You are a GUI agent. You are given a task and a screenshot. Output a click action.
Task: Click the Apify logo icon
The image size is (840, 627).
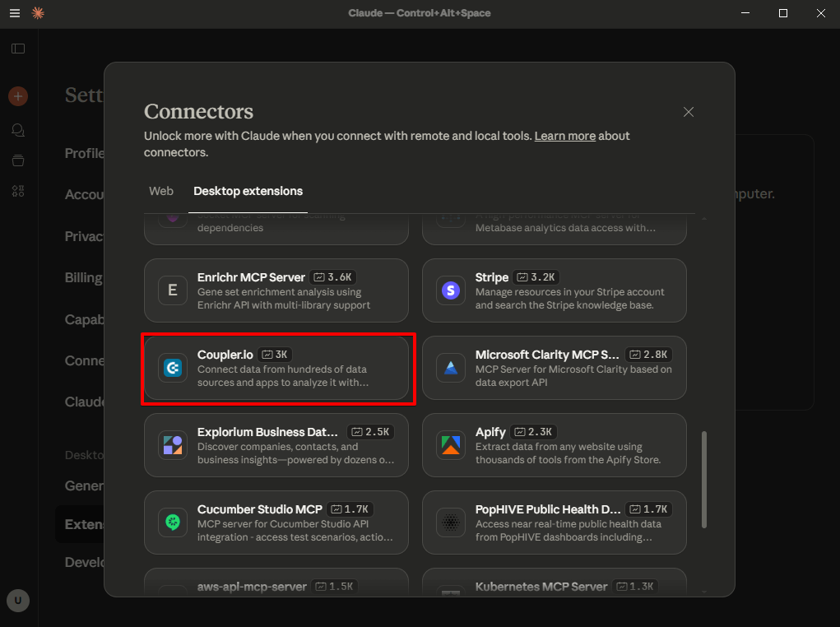tap(450, 445)
